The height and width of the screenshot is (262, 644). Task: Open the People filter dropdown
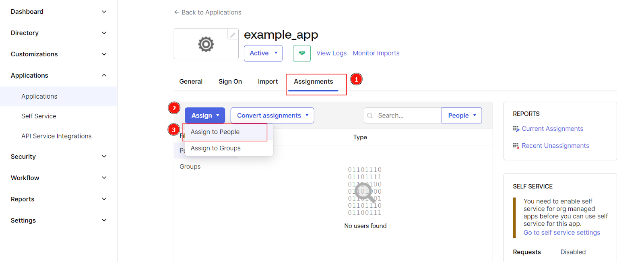(x=461, y=116)
